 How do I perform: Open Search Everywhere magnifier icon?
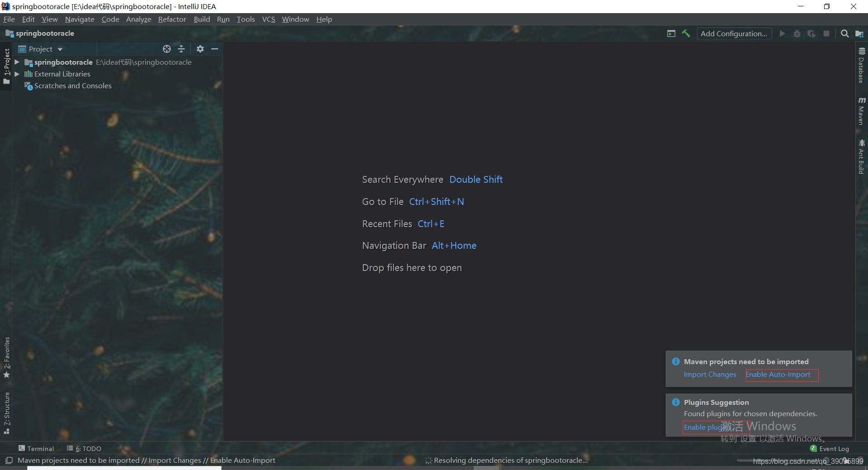[x=844, y=33]
